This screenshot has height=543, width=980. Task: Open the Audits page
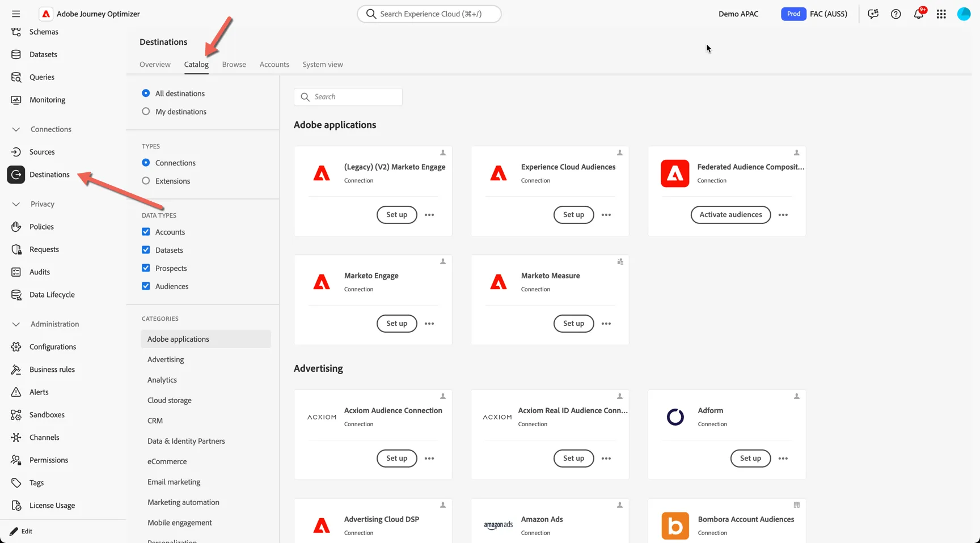(40, 272)
